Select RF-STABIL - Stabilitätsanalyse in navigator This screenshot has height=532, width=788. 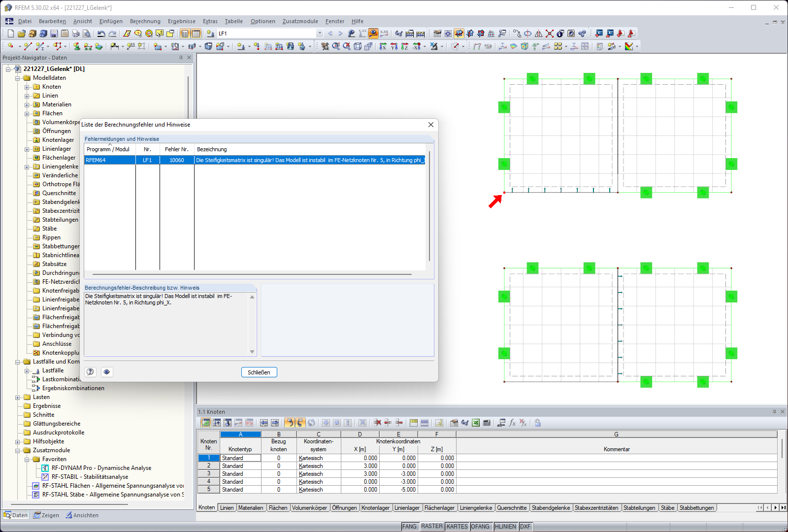[90, 477]
